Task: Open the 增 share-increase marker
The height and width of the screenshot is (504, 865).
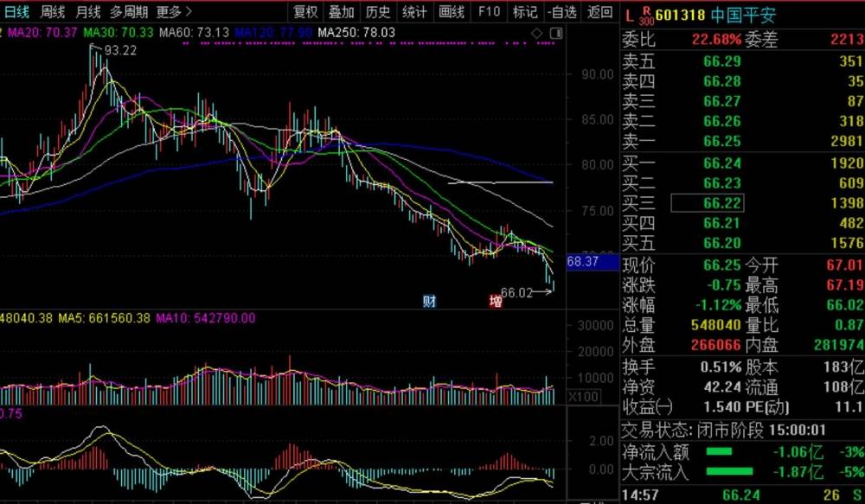Action: click(x=496, y=301)
